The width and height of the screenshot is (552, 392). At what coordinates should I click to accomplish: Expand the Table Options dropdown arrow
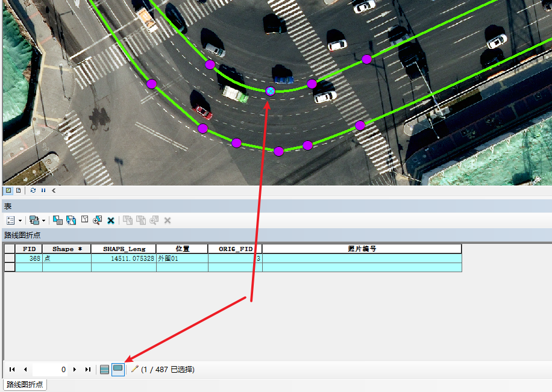(x=20, y=220)
